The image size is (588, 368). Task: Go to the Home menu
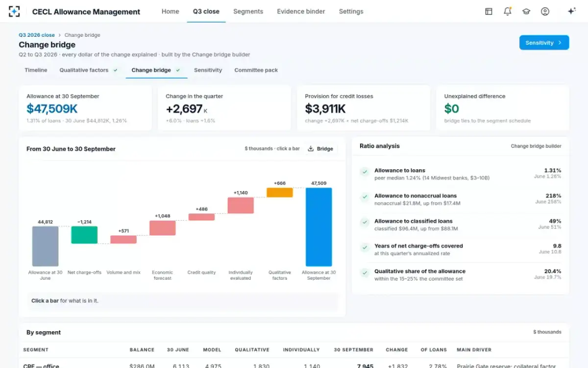click(x=171, y=11)
